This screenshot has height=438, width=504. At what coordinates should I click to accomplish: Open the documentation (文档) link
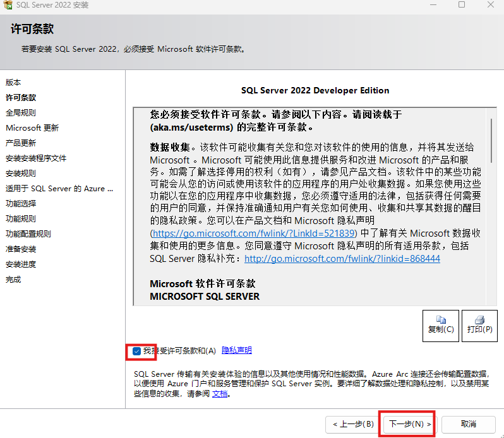tap(219, 393)
